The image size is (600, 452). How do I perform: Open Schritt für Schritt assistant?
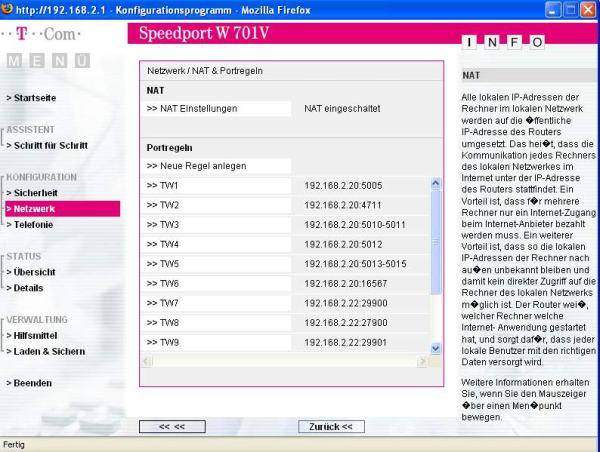[47, 145]
